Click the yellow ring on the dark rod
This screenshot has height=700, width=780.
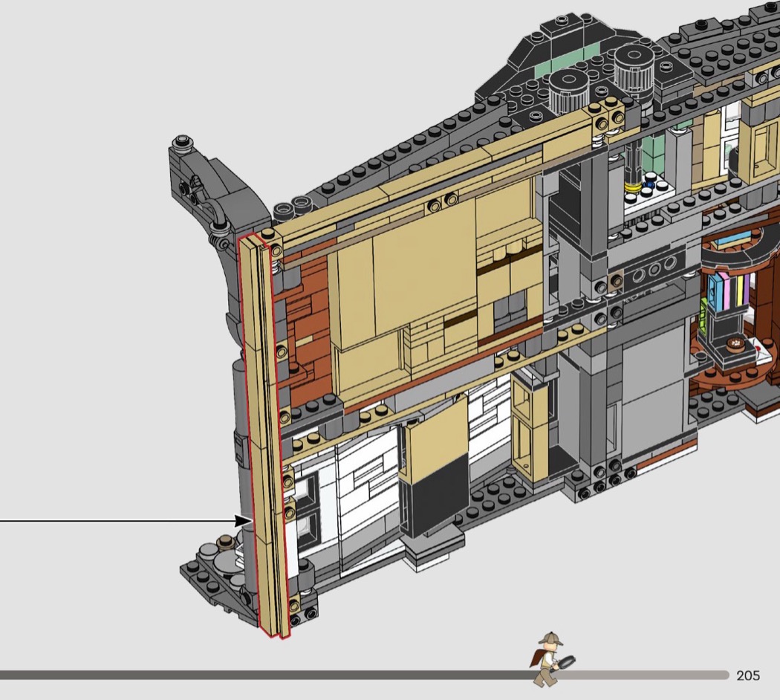632,187
